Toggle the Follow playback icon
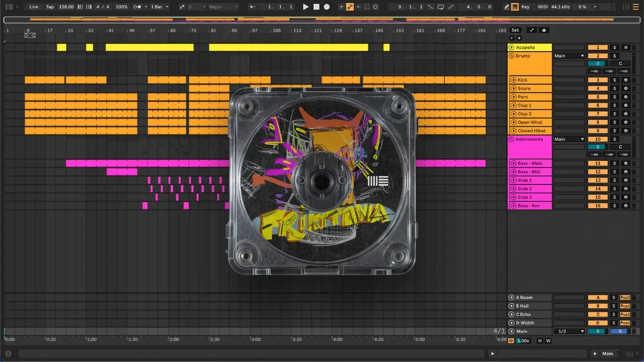The width and height of the screenshot is (644, 362). coord(253,7)
